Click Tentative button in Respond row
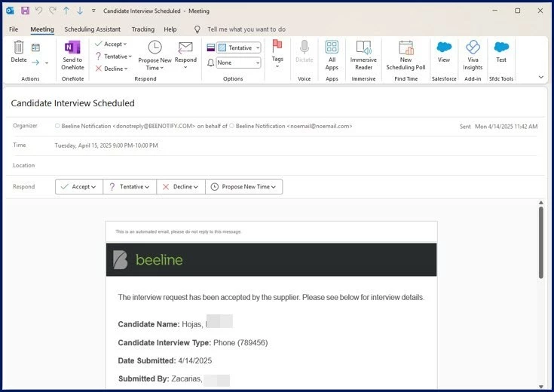Image resolution: width=554 pixels, height=392 pixels. point(130,187)
